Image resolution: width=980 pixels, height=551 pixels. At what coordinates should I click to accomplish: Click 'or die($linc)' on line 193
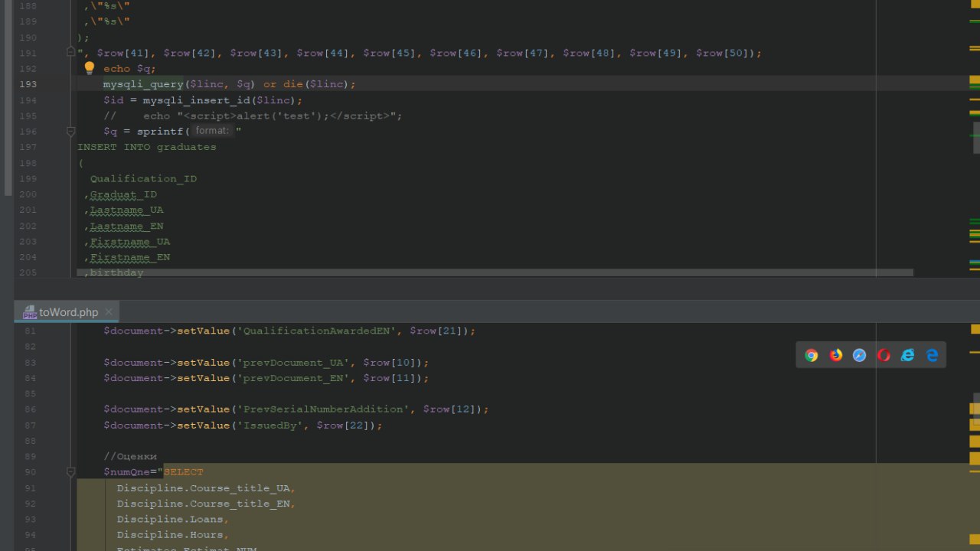click(x=306, y=84)
